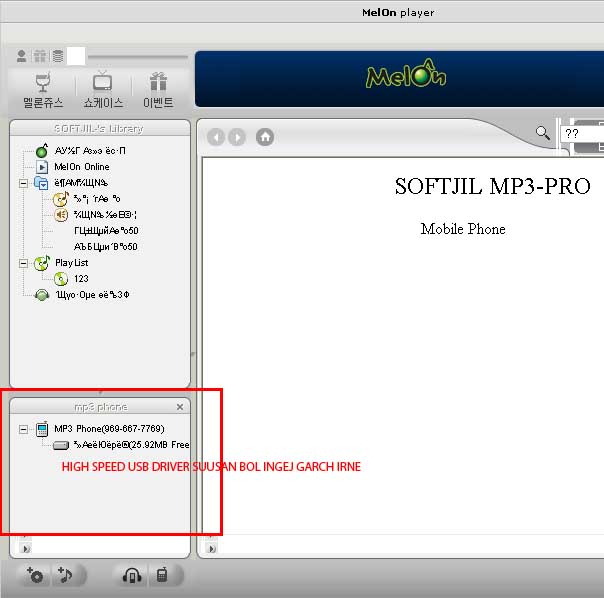Select the 25.92MB Free storage item
This screenshot has width=604, height=598.
[x=121, y=445]
